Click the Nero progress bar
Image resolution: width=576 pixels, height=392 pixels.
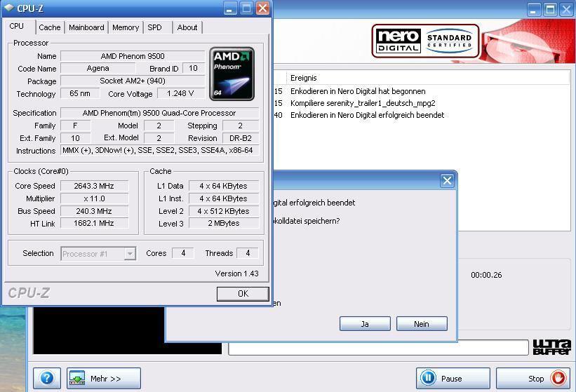point(378,347)
